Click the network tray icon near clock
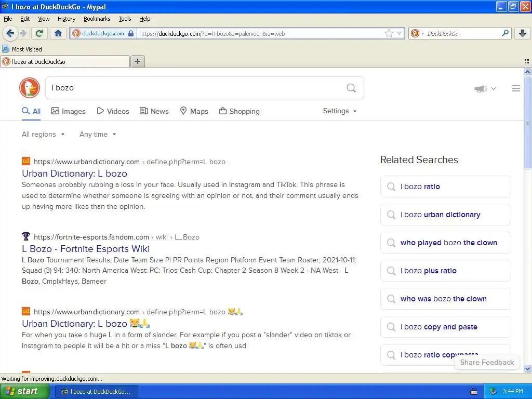Viewport: 532px width, 399px height. click(x=493, y=392)
